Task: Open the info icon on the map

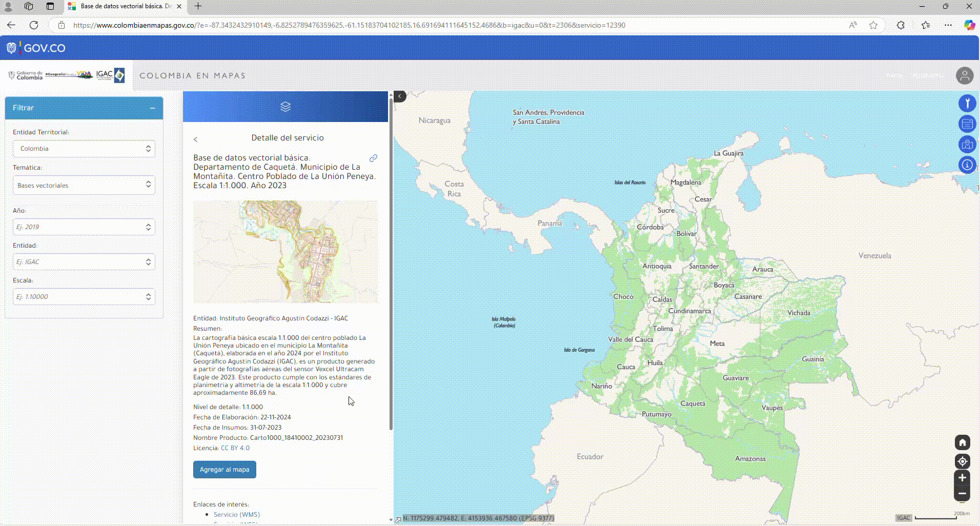Action: tap(967, 165)
